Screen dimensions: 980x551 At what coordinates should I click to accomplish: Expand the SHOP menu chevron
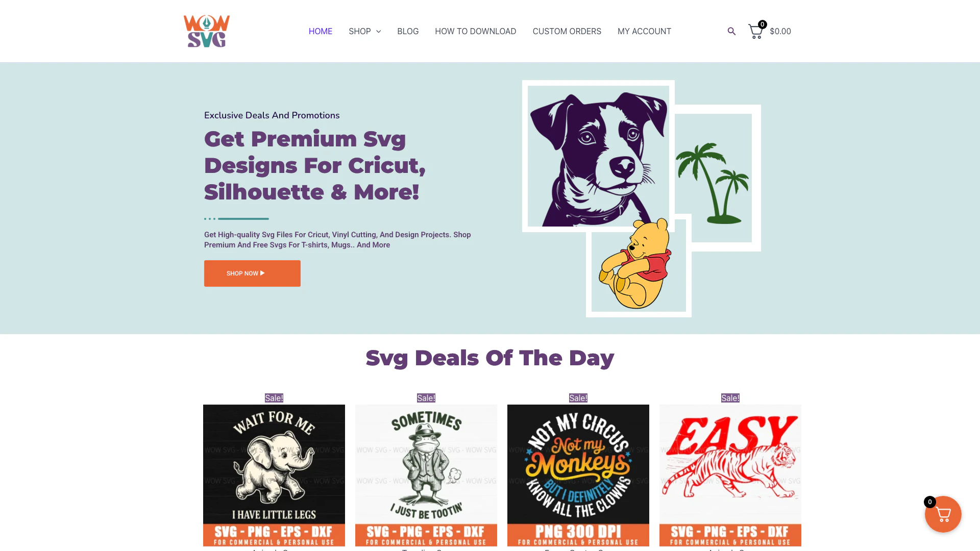pyautogui.click(x=378, y=32)
